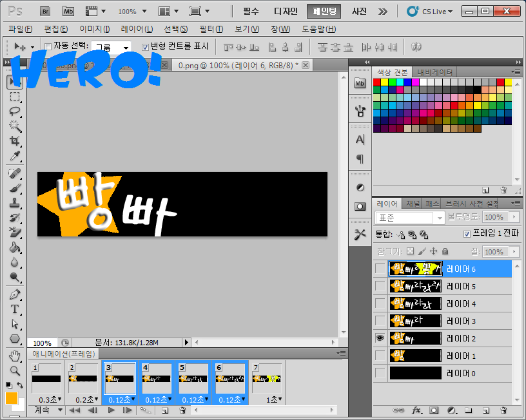Select the Magic Wand tool

14,126
